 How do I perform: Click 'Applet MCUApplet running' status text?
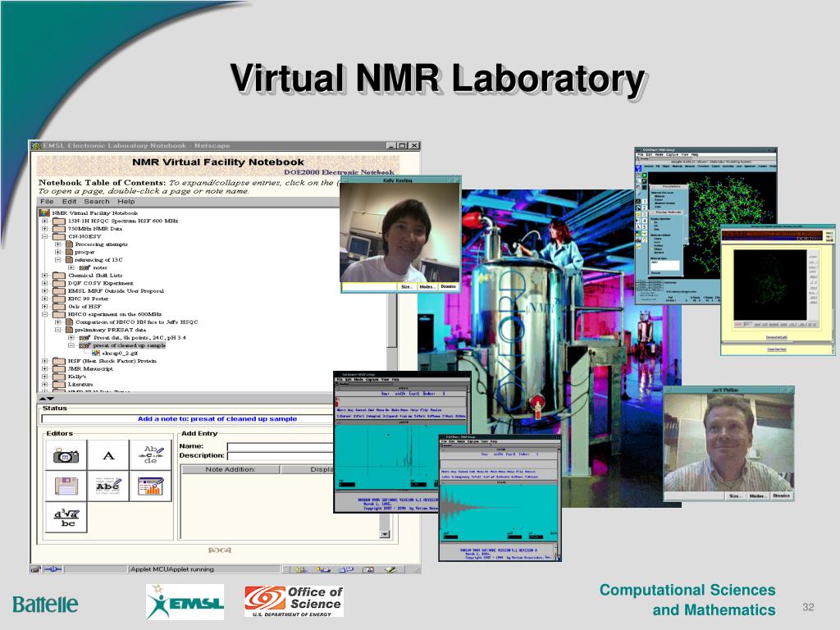click(x=172, y=569)
